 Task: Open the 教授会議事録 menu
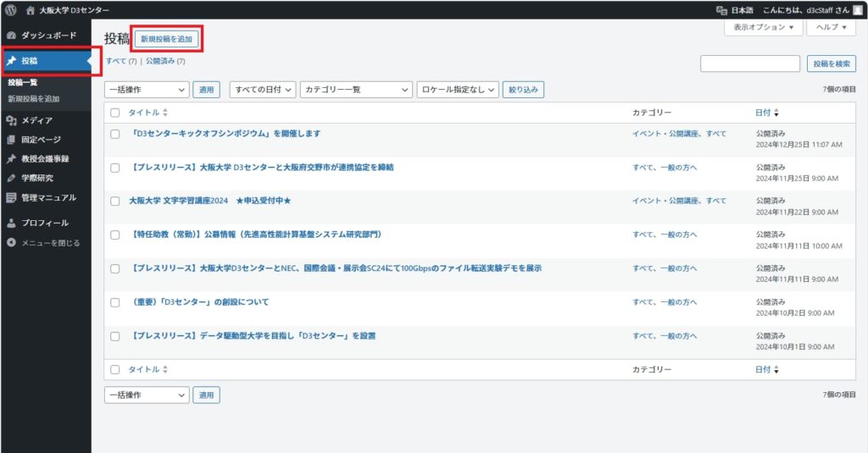(46, 159)
